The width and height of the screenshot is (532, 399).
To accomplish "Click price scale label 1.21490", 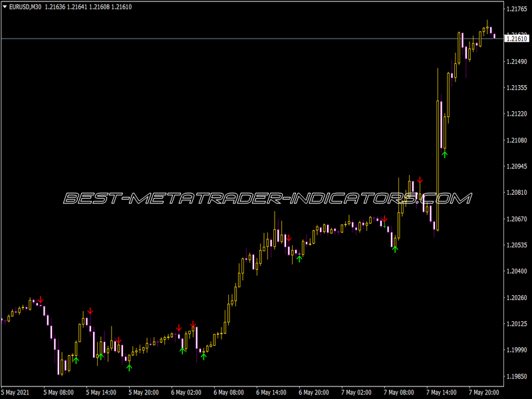I will tap(517, 61).
